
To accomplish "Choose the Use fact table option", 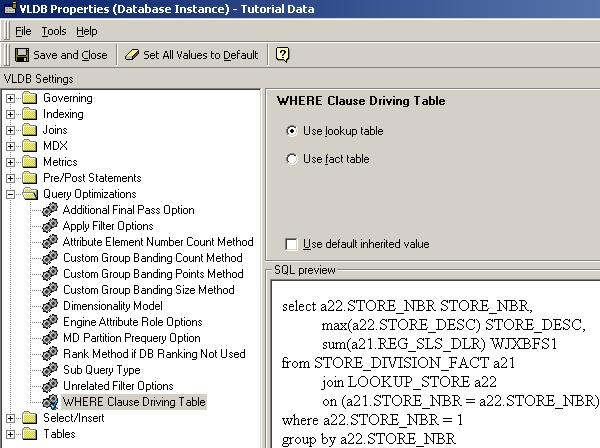I will (292, 159).
